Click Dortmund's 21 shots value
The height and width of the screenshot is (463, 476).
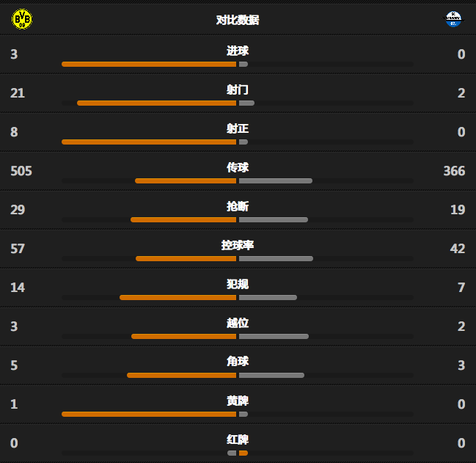[x=18, y=93]
